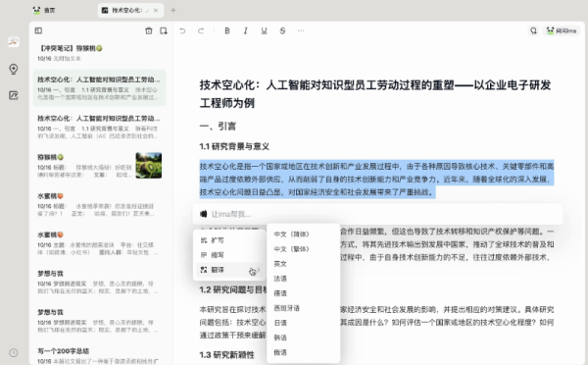Toggle strikethrough formatting

click(x=282, y=30)
